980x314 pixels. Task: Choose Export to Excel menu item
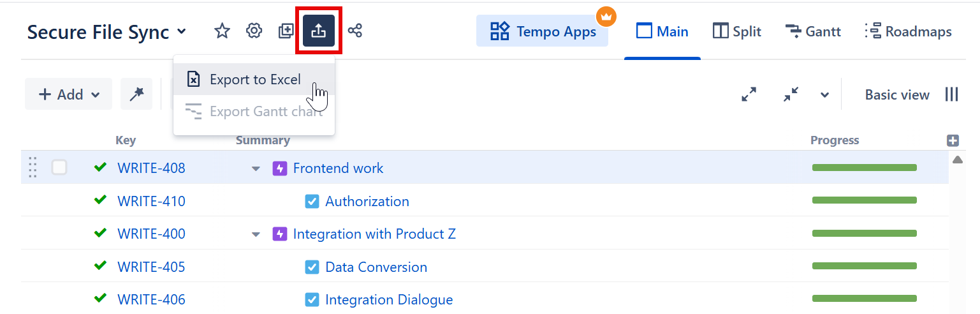[255, 80]
